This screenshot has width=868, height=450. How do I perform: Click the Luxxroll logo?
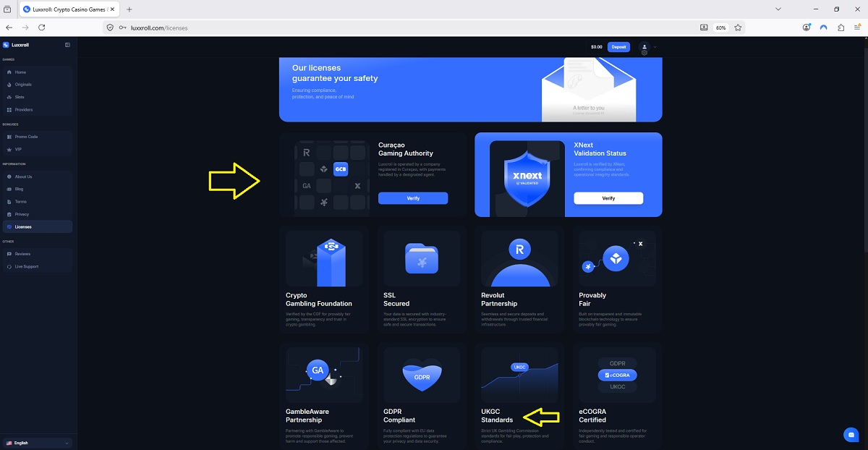17,45
